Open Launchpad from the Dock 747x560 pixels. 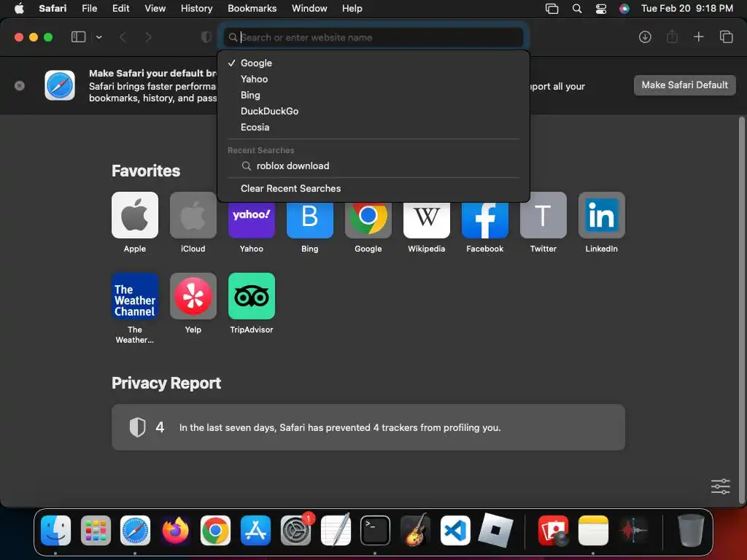click(x=96, y=530)
